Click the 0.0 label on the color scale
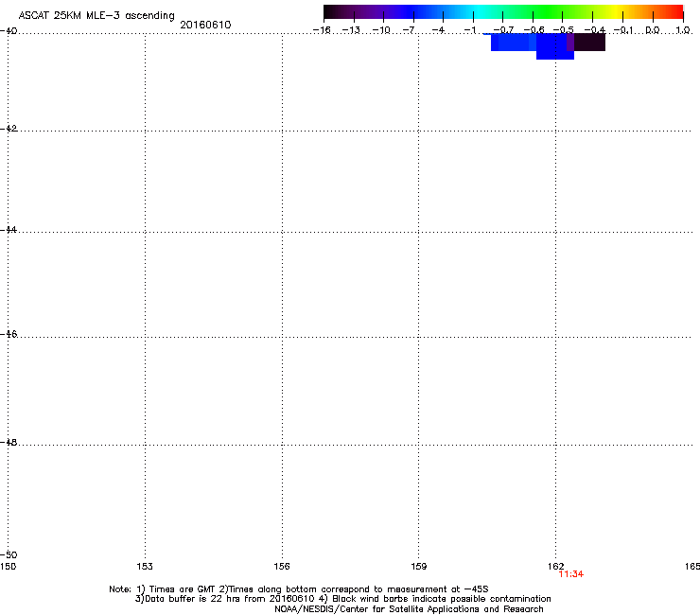The width and height of the screenshot is (700, 615). (653, 30)
